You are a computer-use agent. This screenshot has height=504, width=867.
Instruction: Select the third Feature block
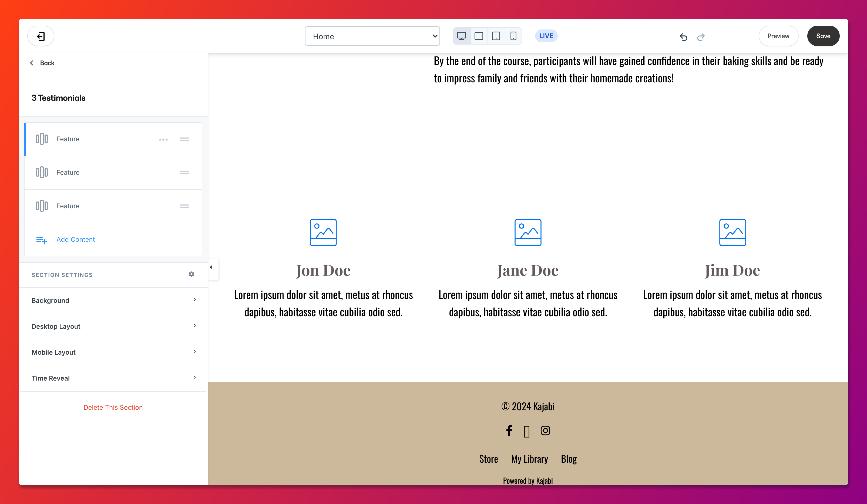point(113,206)
